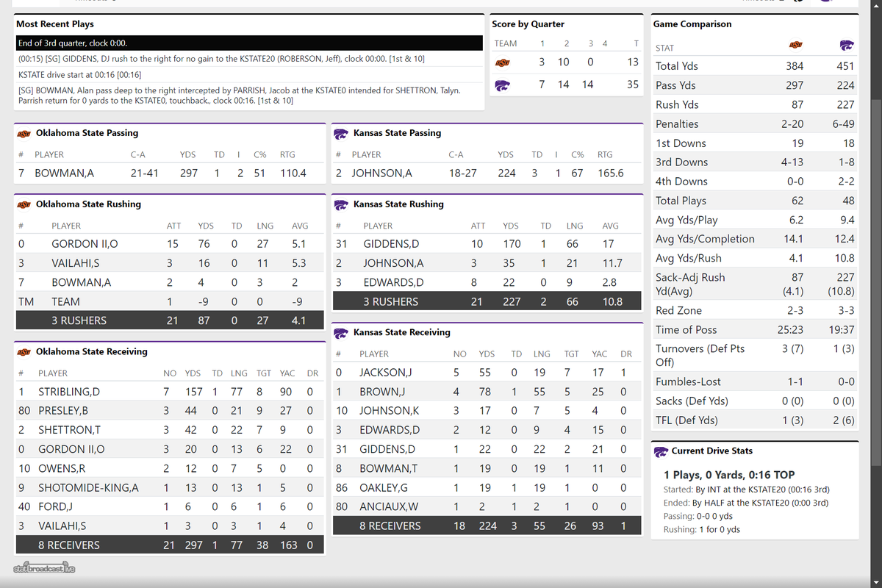Select the 'End of 3rd quarter, clock 0:00.' play
The image size is (882, 588).
pos(250,43)
